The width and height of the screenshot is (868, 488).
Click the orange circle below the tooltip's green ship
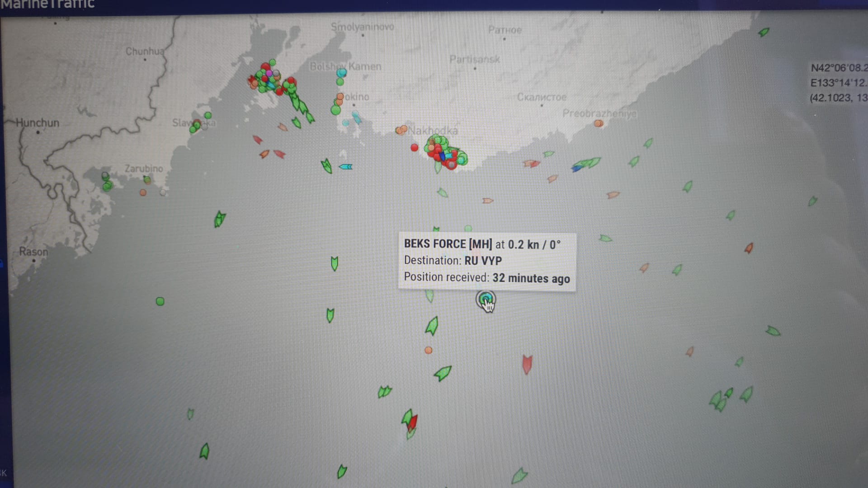click(x=429, y=350)
